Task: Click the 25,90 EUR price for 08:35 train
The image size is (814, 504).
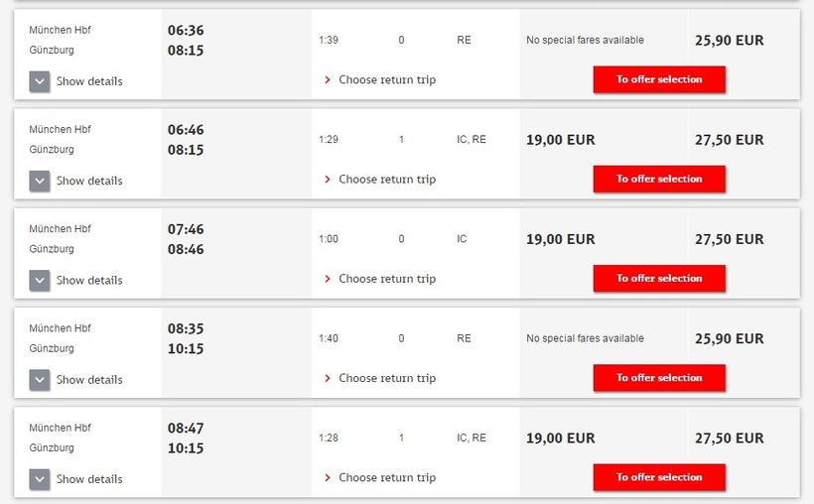Action: (x=730, y=338)
